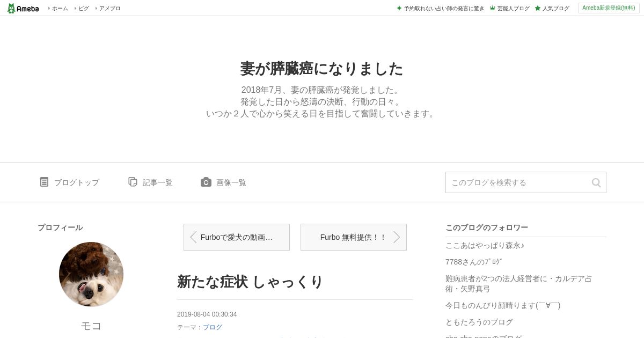Click post timestamp 2019-08-04 00:30:34
Viewport: 644px width, 338px height.
[207, 314]
